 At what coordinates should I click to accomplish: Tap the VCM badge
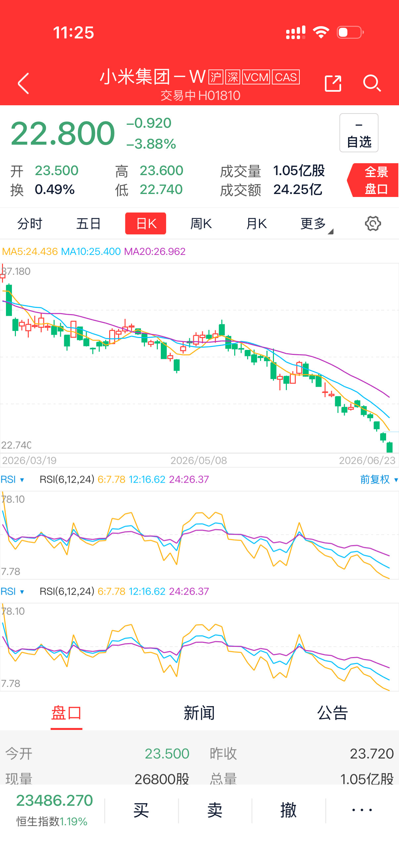[x=256, y=77]
